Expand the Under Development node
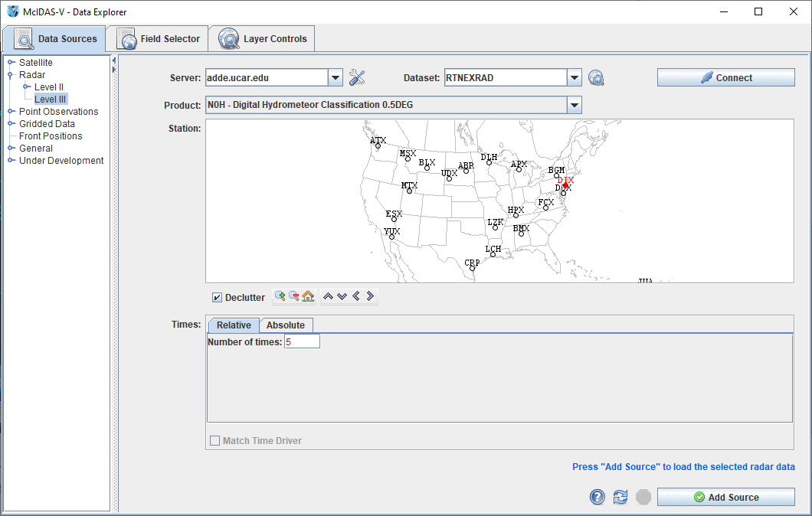812x516 pixels. (x=11, y=161)
